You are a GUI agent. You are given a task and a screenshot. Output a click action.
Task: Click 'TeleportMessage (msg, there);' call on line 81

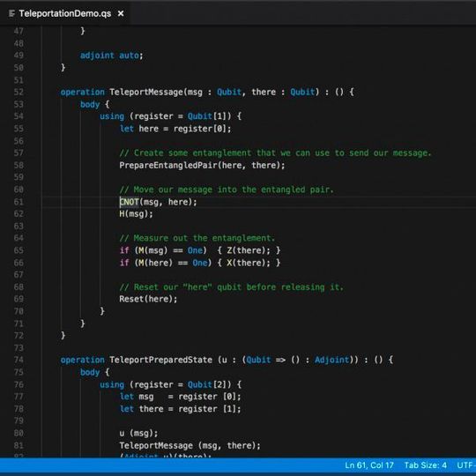(190, 445)
